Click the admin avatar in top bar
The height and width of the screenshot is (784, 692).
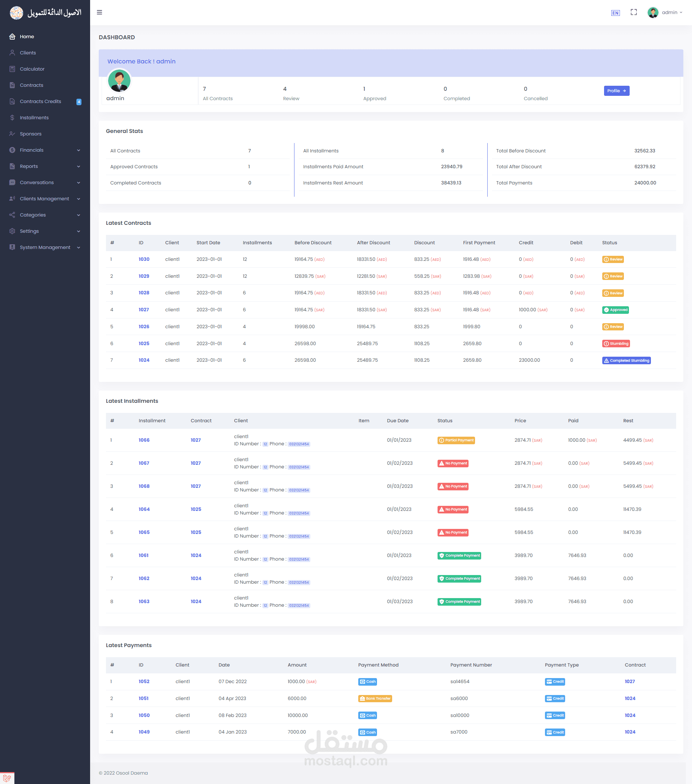click(653, 12)
